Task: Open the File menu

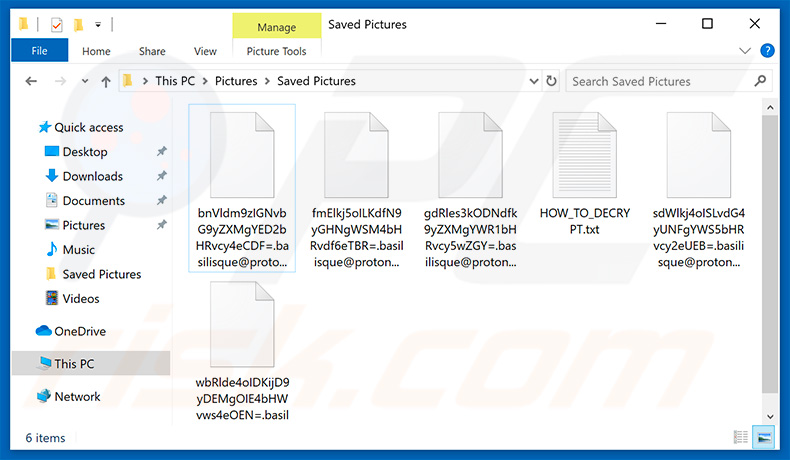Action: (x=39, y=51)
